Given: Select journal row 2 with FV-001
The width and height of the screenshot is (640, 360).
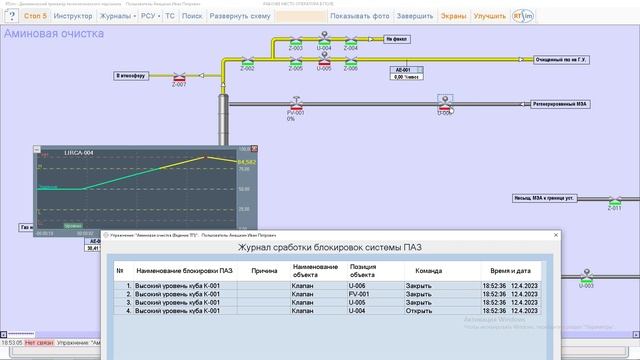Looking at the screenshot, I should 328,294.
